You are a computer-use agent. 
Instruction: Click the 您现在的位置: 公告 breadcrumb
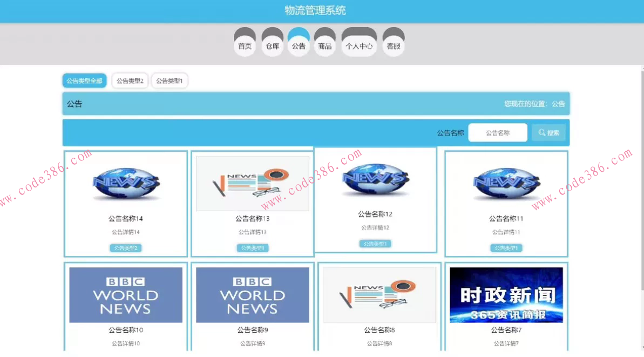(535, 104)
